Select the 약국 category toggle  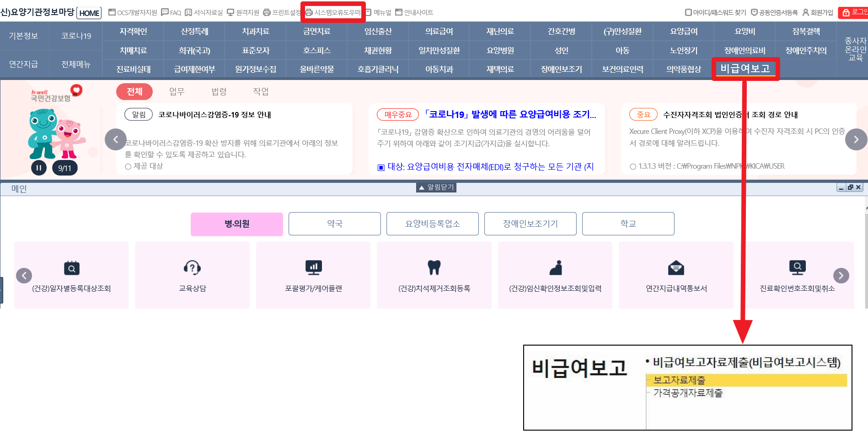pos(334,224)
